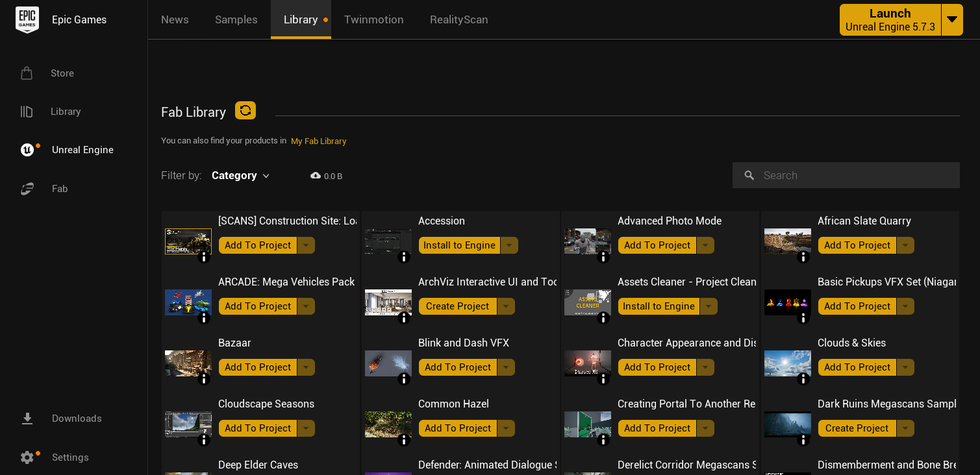Click the Deep Elder Caves title

(x=258, y=465)
